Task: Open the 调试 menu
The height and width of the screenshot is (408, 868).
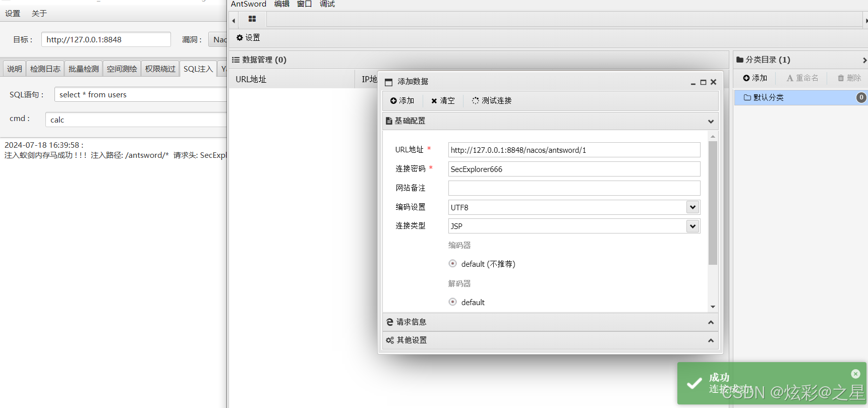Action: (327, 4)
